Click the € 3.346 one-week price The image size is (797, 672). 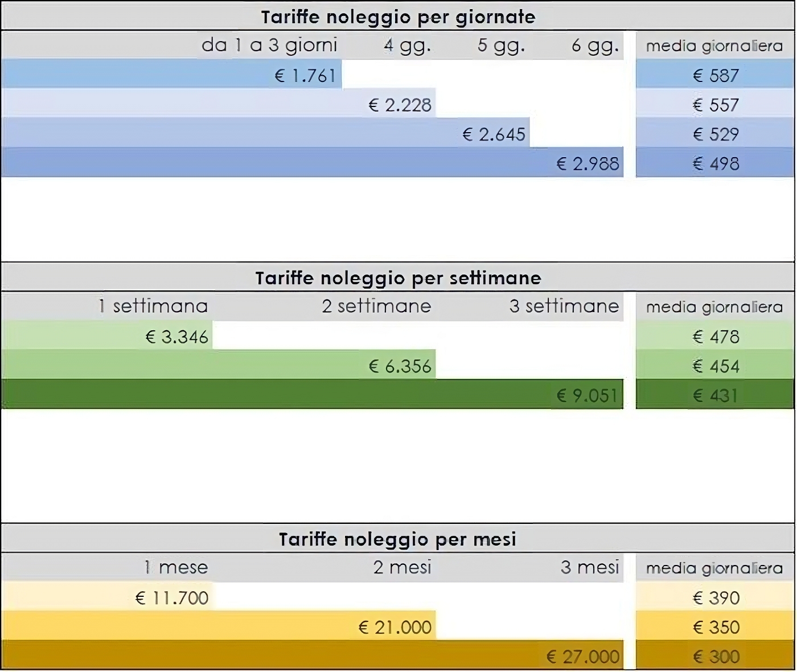(177, 337)
